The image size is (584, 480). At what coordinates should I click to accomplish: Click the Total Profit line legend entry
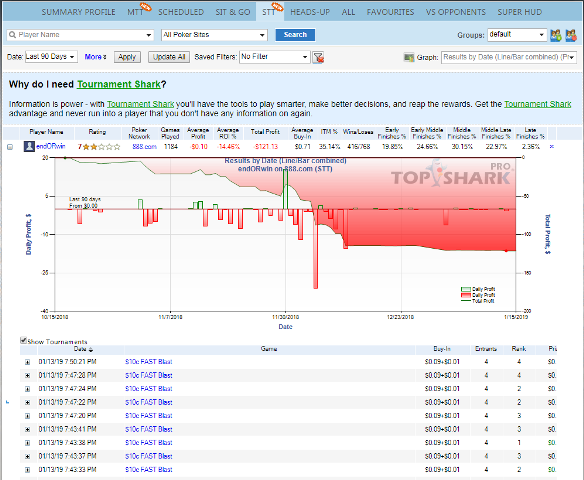click(478, 301)
